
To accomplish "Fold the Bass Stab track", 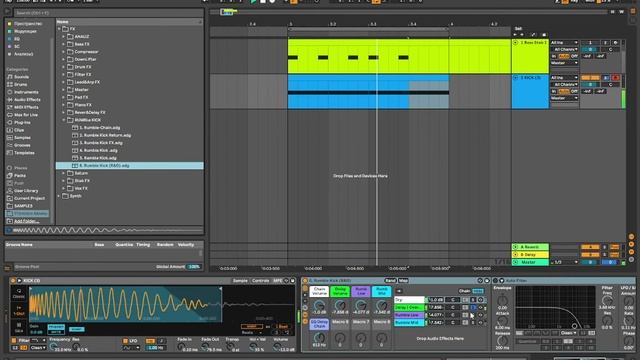I will click(516, 42).
